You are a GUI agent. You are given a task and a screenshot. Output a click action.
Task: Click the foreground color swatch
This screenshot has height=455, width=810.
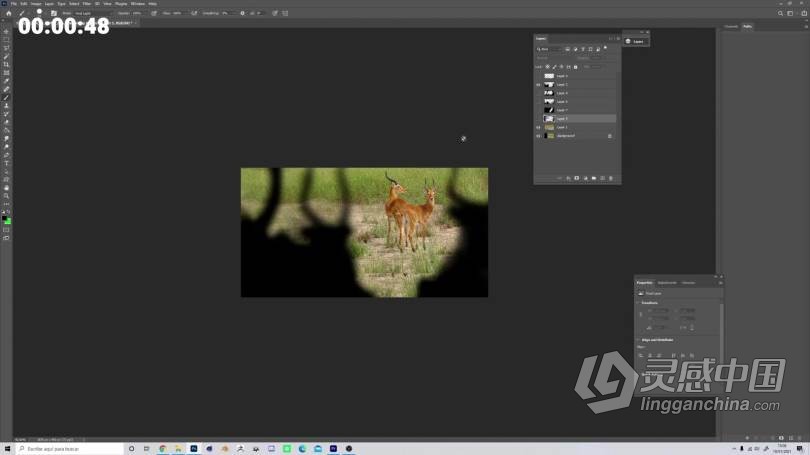click(x=5, y=219)
